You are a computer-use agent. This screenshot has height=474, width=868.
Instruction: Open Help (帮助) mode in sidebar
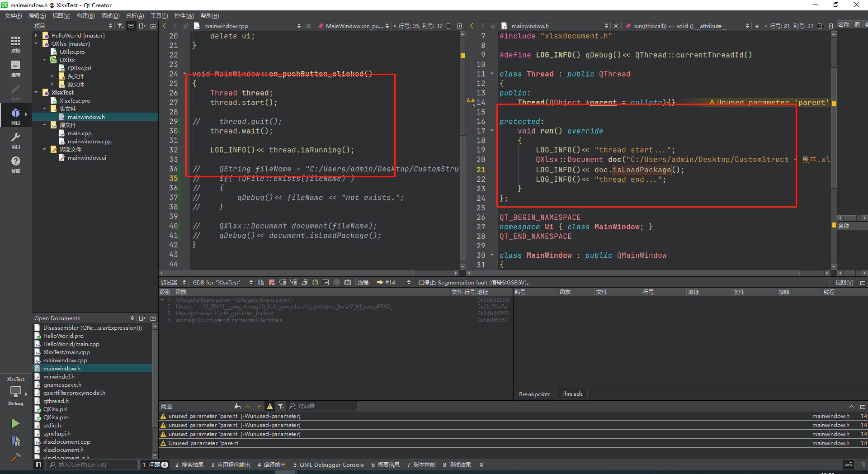pos(16,164)
